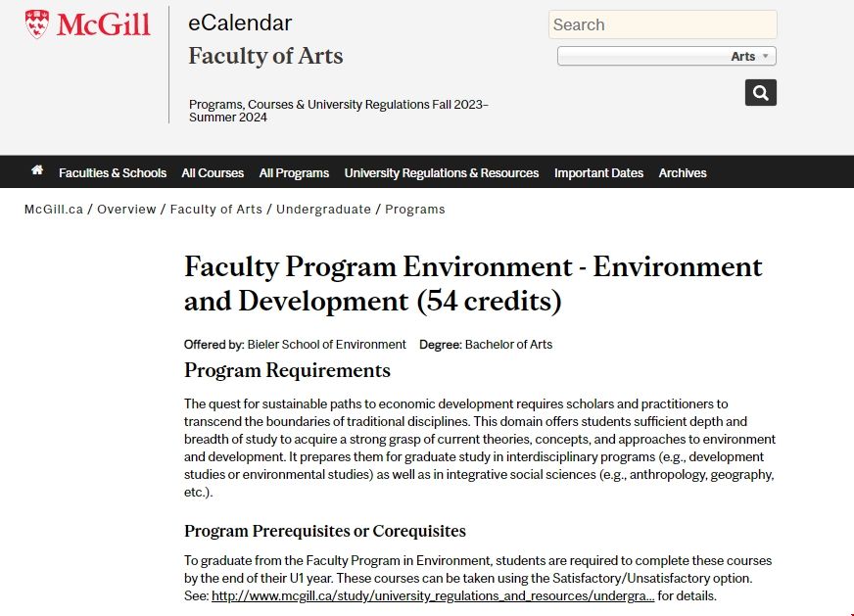Click the eCalendar heading link
This screenshot has width=854, height=616.
point(240,23)
